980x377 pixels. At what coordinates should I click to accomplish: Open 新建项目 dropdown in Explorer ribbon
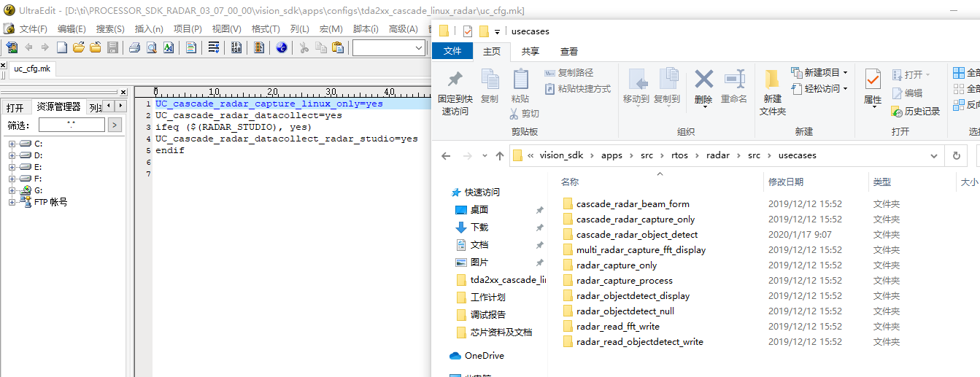819,73
